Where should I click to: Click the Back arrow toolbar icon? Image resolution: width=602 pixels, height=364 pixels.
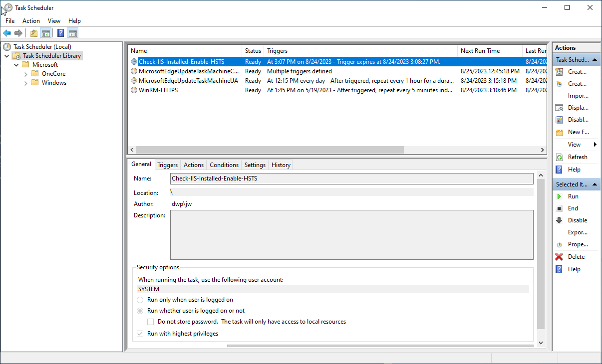tap(7, 33)
